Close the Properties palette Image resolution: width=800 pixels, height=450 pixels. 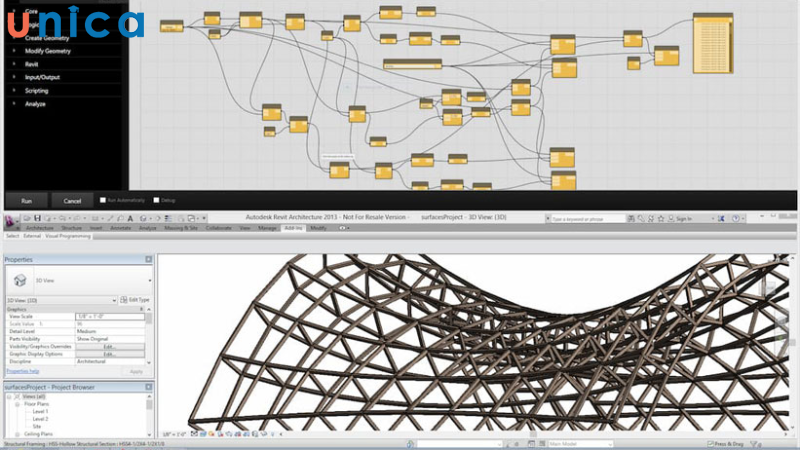tap(148, 260)
